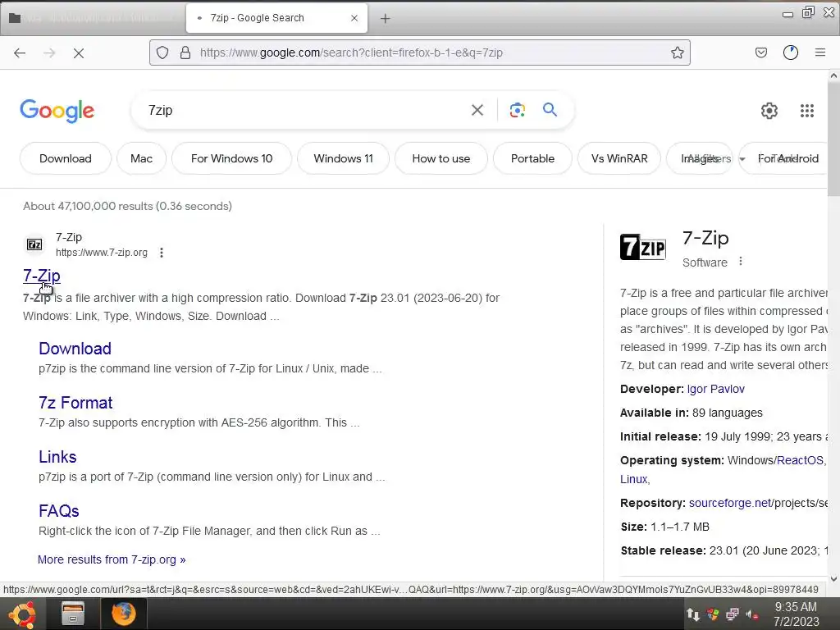Image resolution: width=840 pixels, height=630 pixels.
Task: Open Google quick settings gear
Action: [769, 111]
